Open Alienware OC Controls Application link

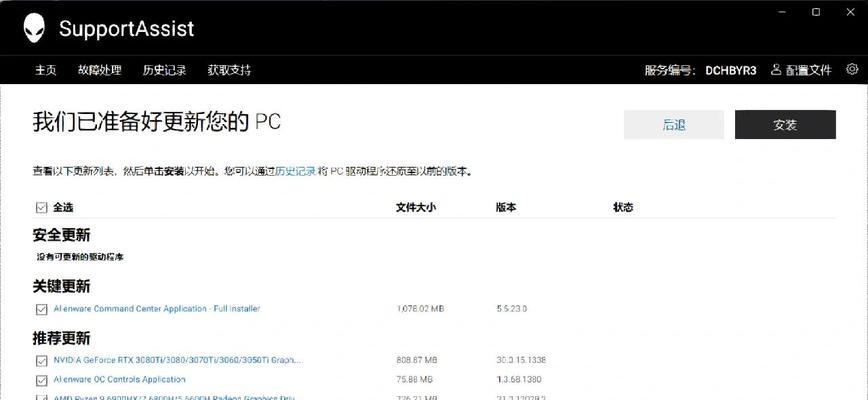(x=120, y=380)
